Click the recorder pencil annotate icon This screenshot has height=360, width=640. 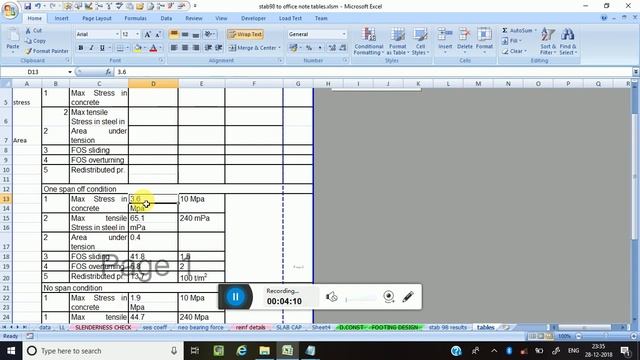point(408,297)
